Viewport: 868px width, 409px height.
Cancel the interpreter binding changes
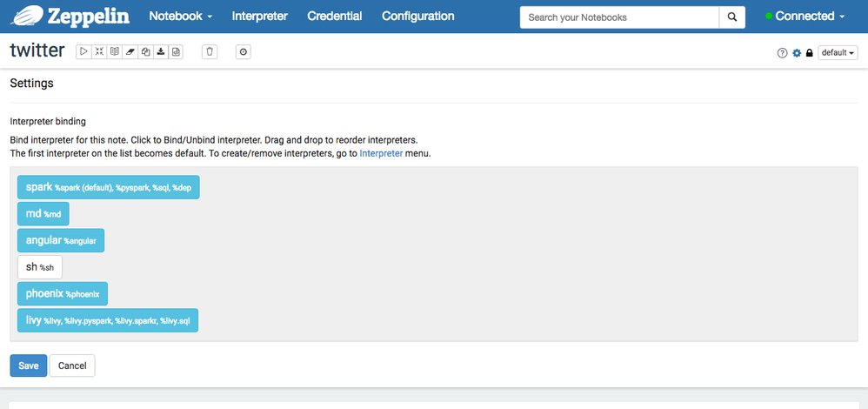pos(72,365)
